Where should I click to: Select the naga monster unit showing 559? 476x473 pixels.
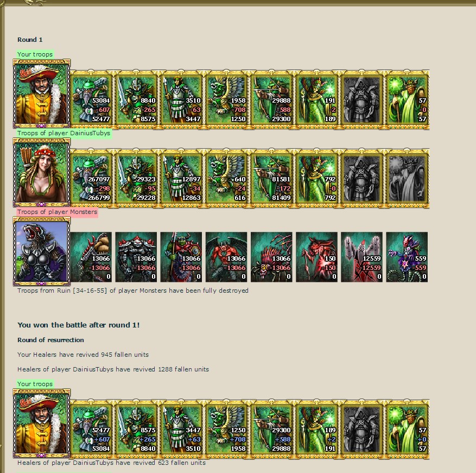click(x=407, y=257)
